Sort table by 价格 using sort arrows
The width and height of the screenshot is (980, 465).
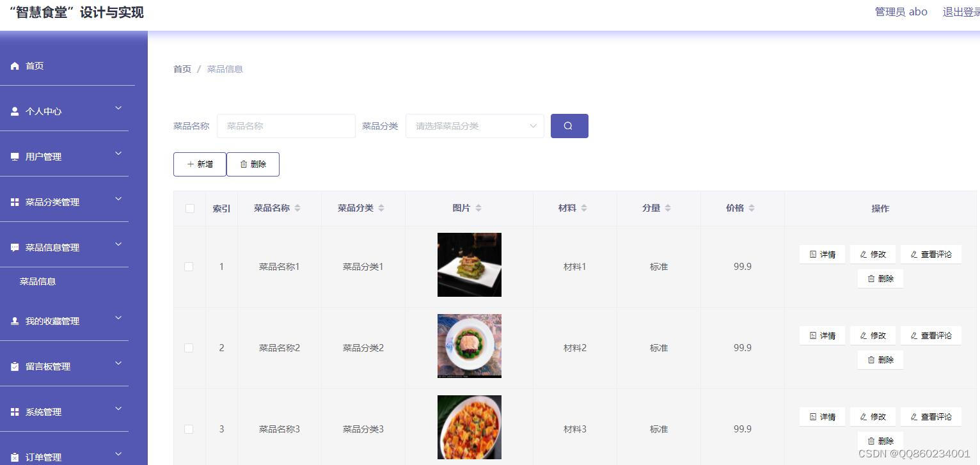pos(751,207)
